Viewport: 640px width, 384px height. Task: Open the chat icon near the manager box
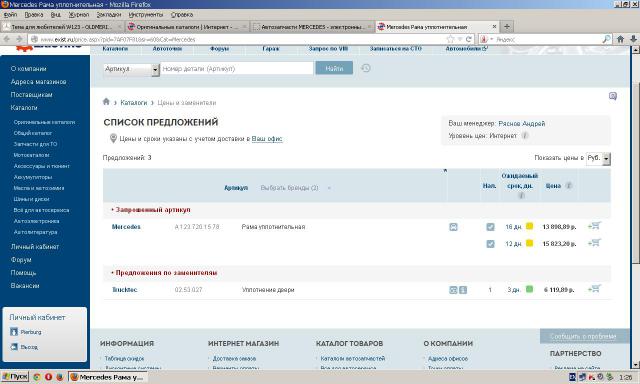tap(613, 96)
